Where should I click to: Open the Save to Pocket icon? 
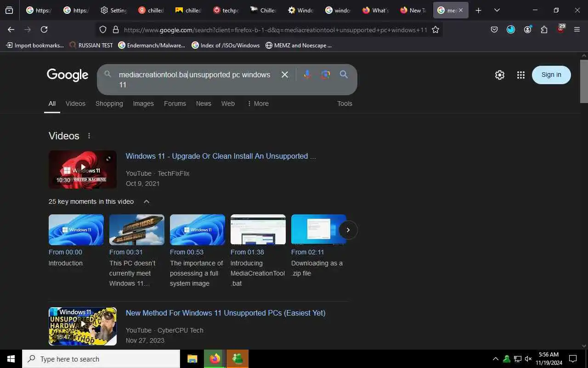click(x=494, y=29)
